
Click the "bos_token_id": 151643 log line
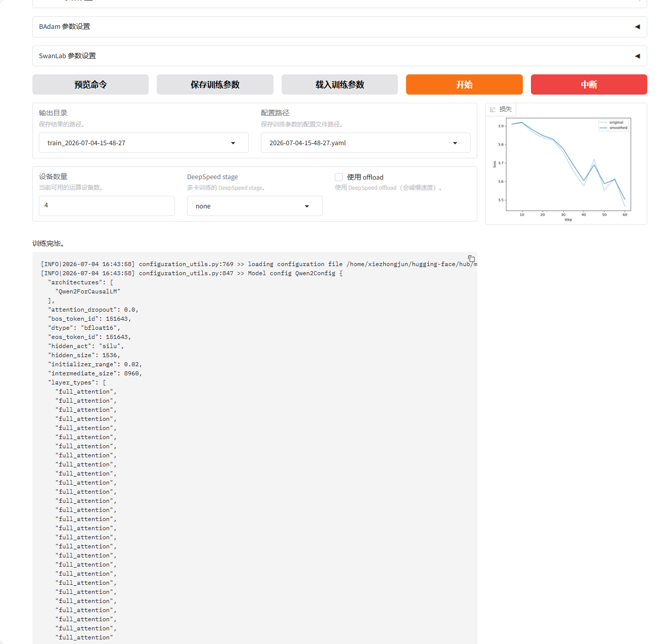[x=89, y=319]
